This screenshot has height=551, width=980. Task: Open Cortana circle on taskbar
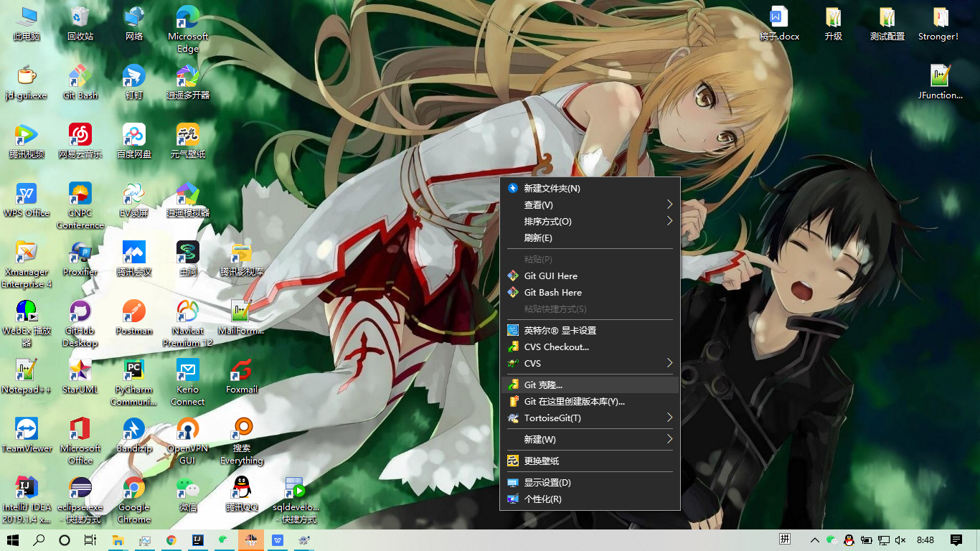point(65,540)
